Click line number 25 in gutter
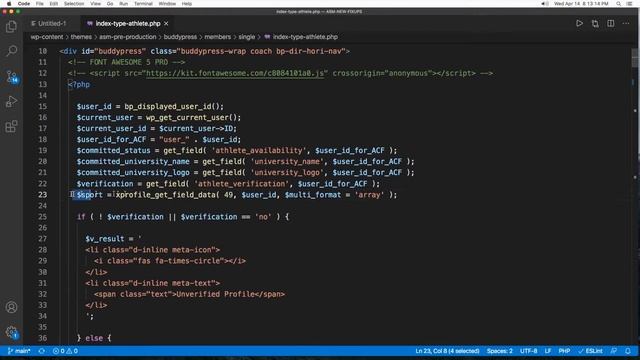Image resolution: width=640 pixels, height=360 pixels. pos(42,217)
